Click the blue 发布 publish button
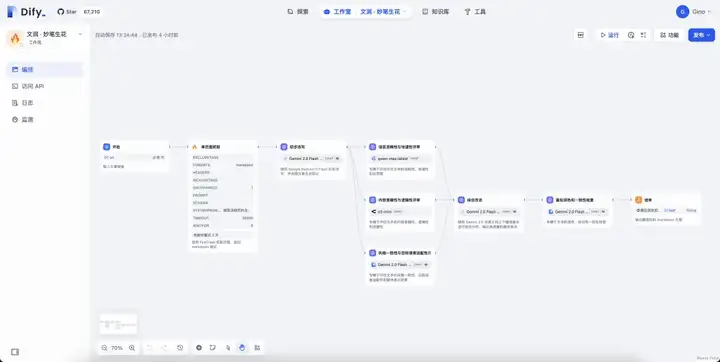The image size is (720, 362). [x=701, y=35]
